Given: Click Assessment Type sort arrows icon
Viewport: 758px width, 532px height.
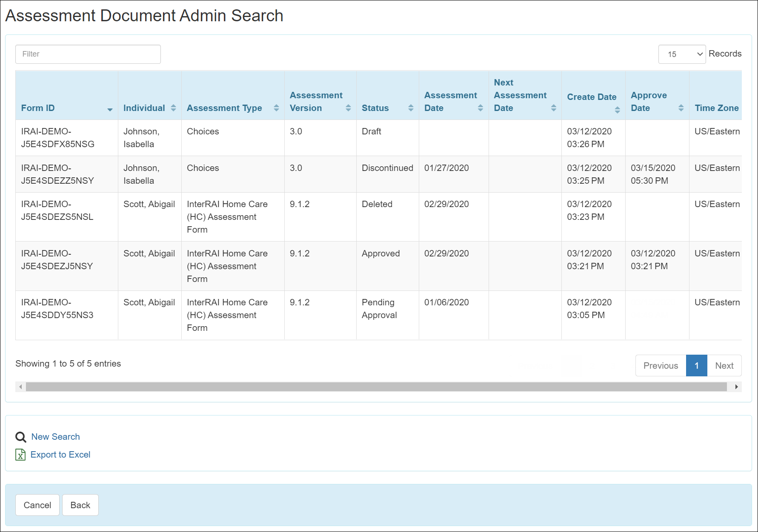Looking at the screenshot, I should pyautogui.click(x=276, y=108).
